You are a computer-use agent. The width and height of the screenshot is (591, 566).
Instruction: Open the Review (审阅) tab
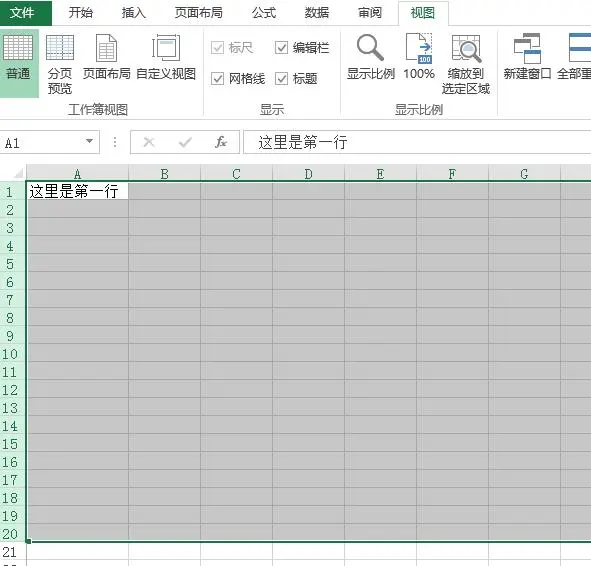point(369,12)
